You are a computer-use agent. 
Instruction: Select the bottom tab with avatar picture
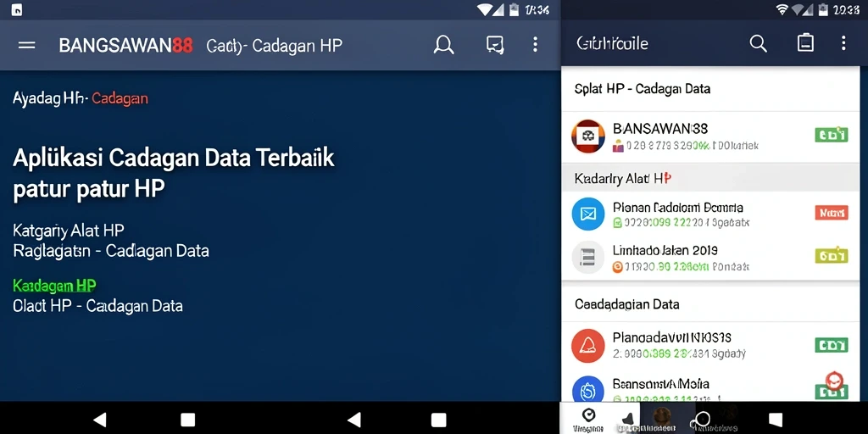(x=661, y=419)
